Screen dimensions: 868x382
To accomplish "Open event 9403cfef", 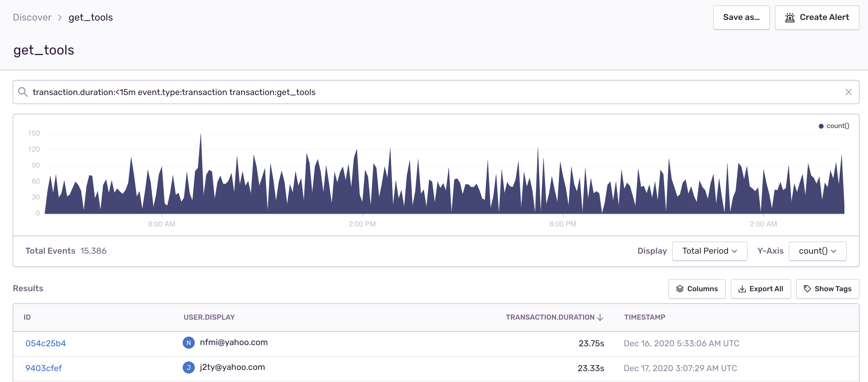I will (44, 368).
